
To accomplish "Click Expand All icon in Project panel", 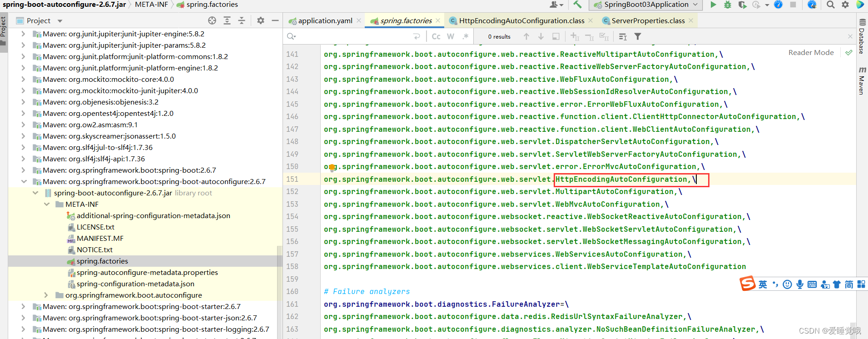I will (227, 20).
